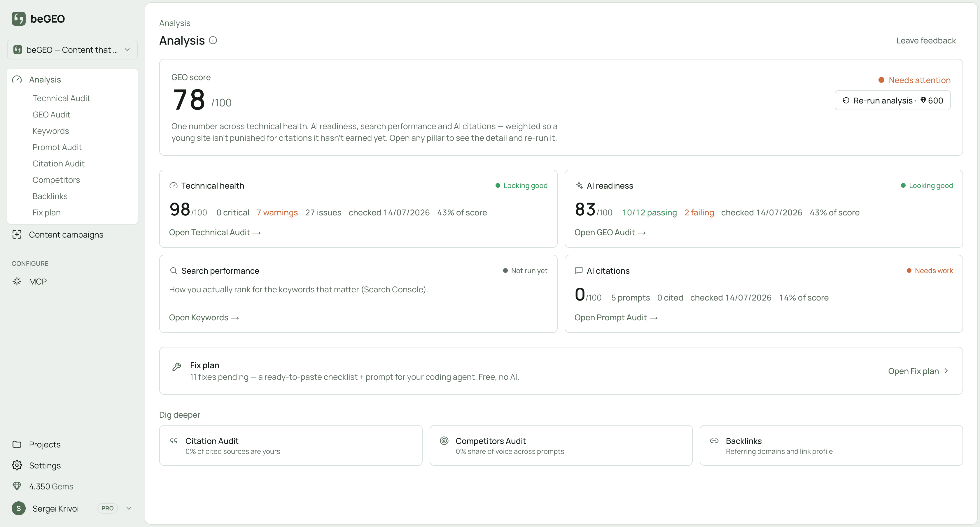
Task: Click '4,350 Gems' in sidebar
Action: [x=51, y=486]
